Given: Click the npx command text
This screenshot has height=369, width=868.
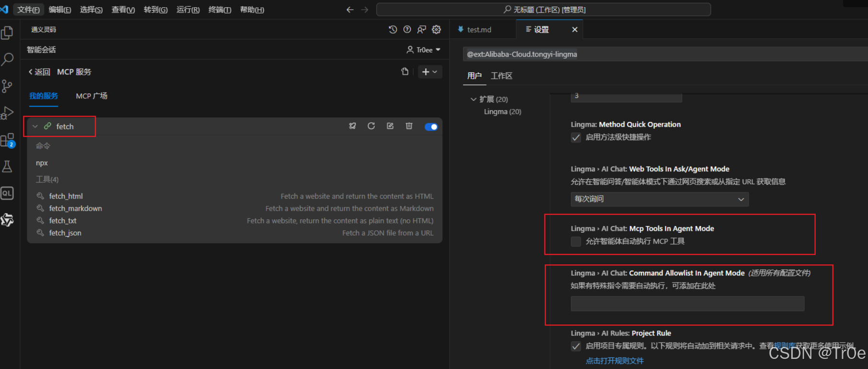Looking at the screenshot, I should pos(42,163).
